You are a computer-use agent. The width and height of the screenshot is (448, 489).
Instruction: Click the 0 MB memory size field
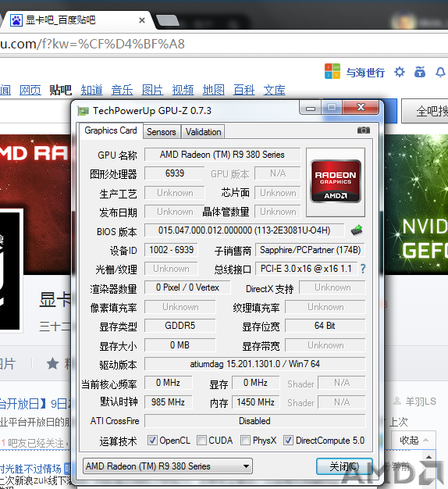(x=180, y=345)
